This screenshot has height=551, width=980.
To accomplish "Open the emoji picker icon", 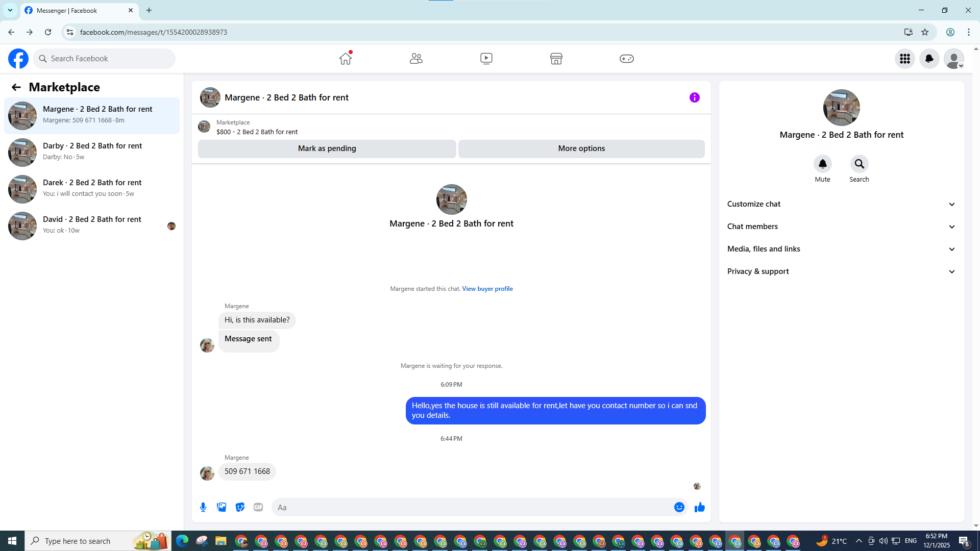I will coord(679,507).
